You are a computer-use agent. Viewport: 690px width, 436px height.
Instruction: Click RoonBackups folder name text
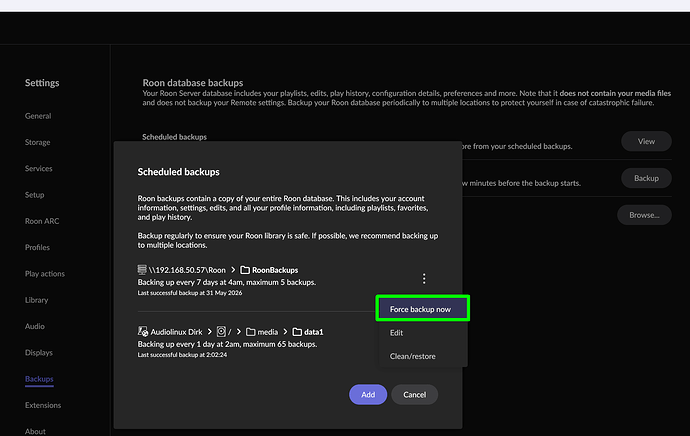[x=275, y=270]
